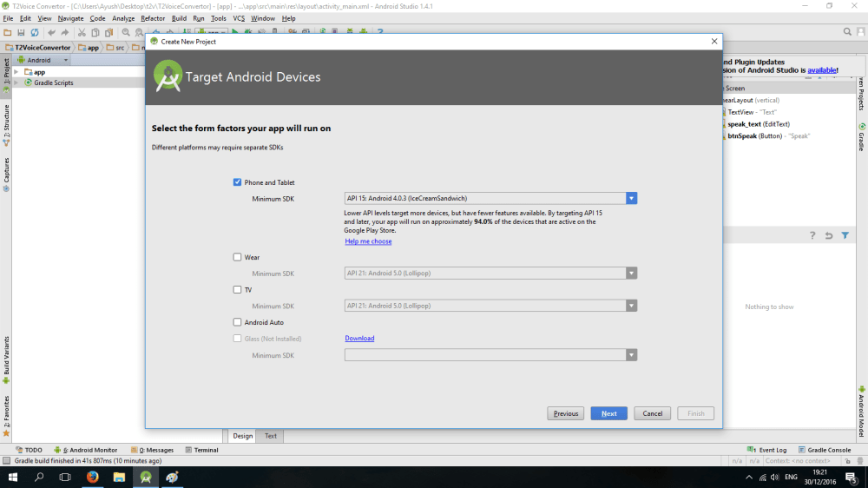Open the Build menu

179,18
